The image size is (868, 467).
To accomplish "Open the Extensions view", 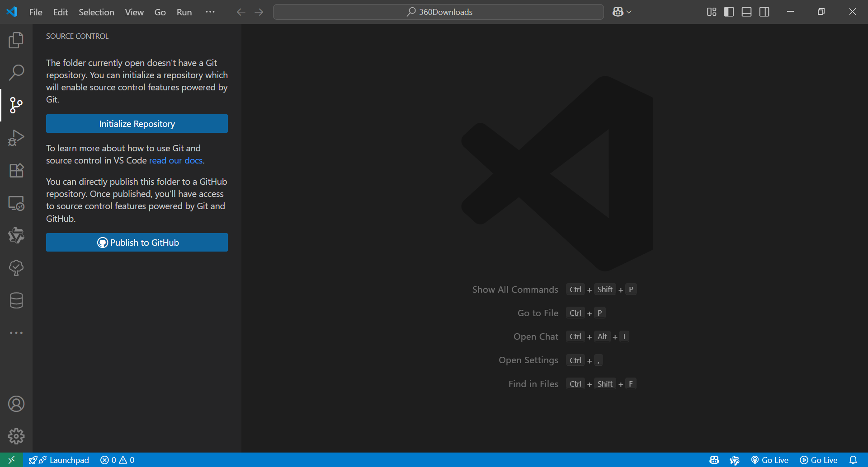I will (16, 170).
